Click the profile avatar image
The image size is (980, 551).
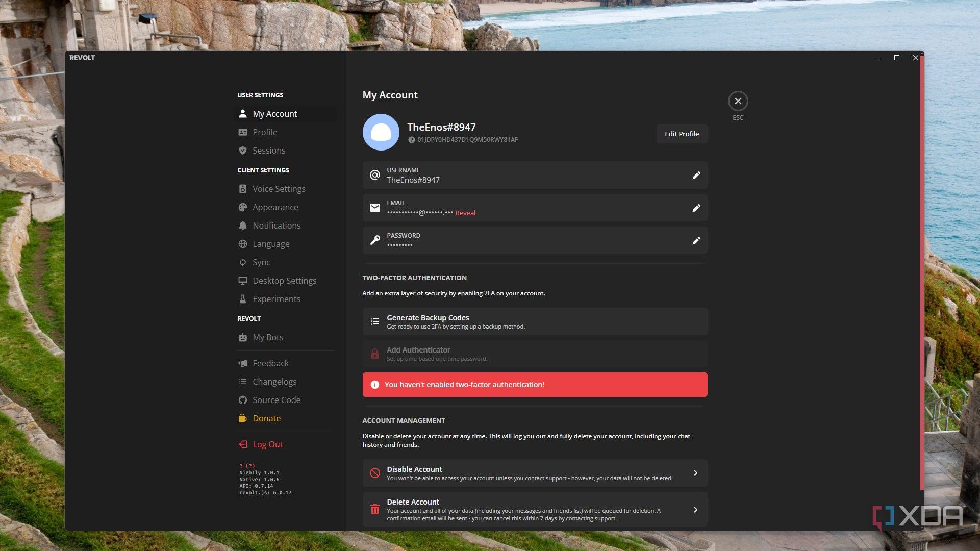(381, 132)
